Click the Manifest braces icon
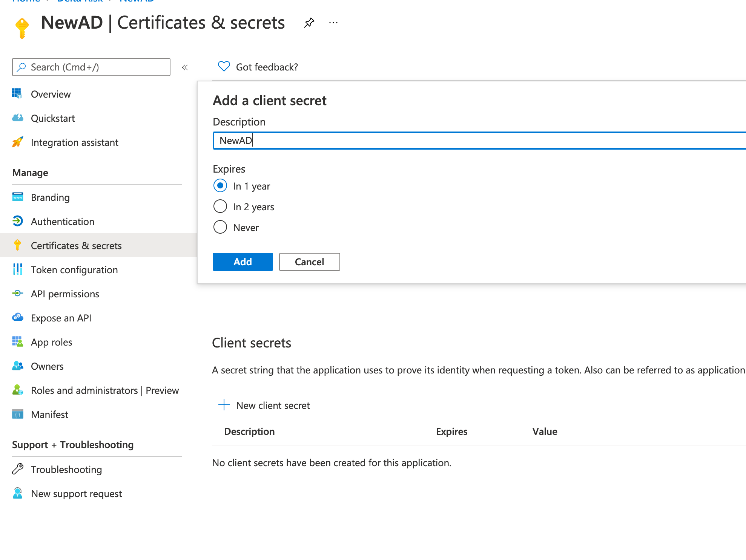This screenshot has width=746, height=560. click(17, 414)
